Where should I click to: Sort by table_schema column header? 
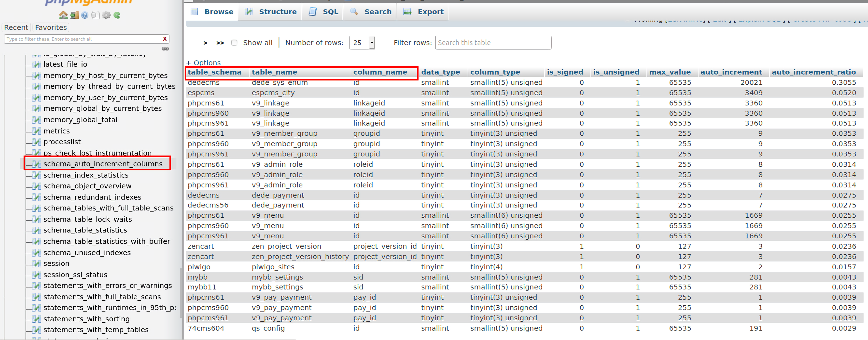coord(214,72)
